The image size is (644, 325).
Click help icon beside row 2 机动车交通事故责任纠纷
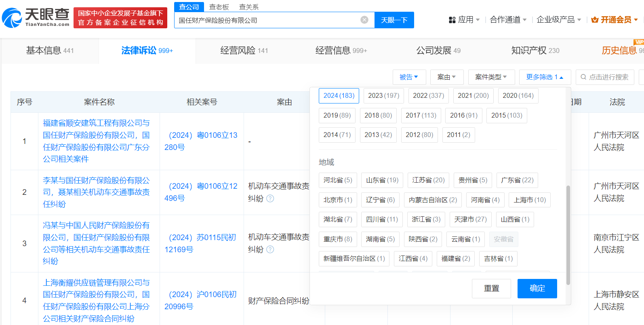(x=270, y=198)
